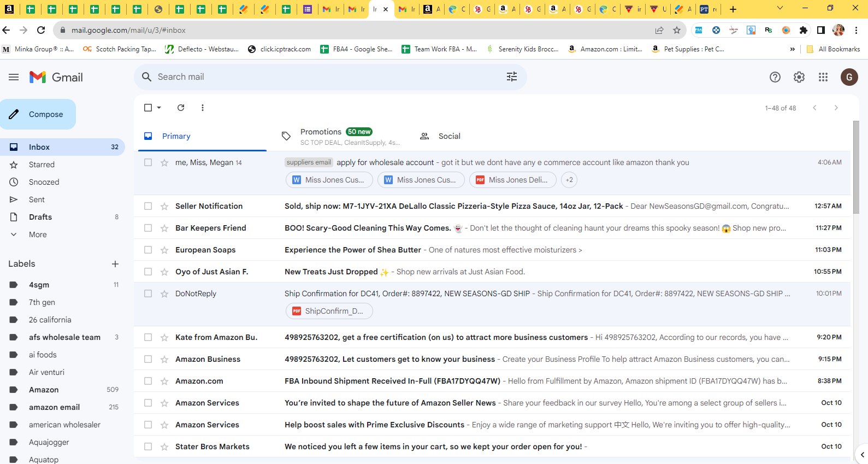Star the Amazon.com FBA shipment email

pos(164,381)
